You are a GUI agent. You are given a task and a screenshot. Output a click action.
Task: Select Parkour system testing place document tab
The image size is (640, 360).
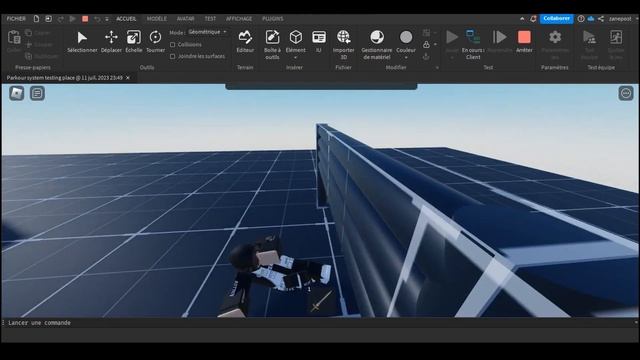tap(64, 78)
